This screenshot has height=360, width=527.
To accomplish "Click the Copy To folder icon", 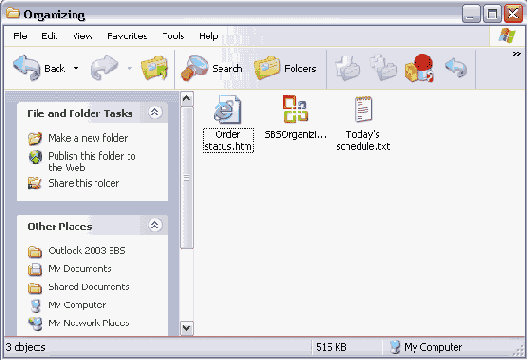I will click(x=383, y=68).
